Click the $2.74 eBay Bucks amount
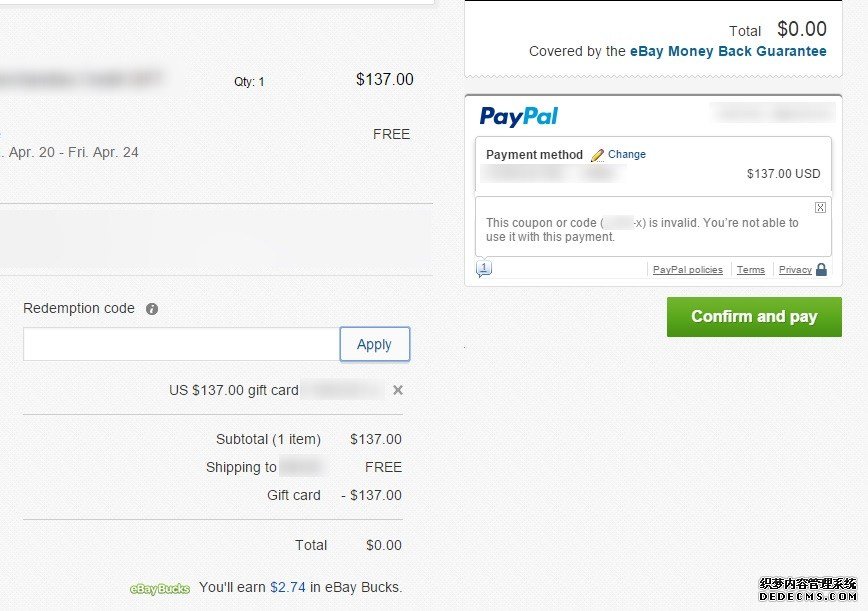The image size is (868, 611). tap(288, 587)
